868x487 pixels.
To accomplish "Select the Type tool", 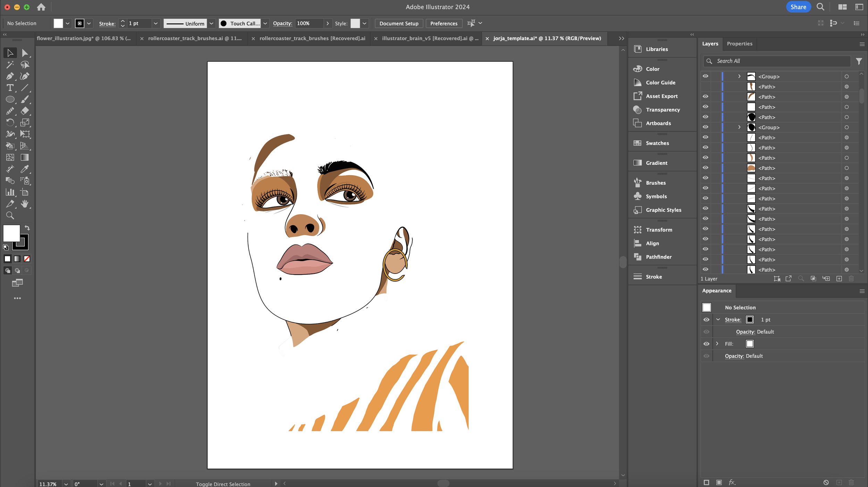I will pyautogui.click(x=10, y=88).
